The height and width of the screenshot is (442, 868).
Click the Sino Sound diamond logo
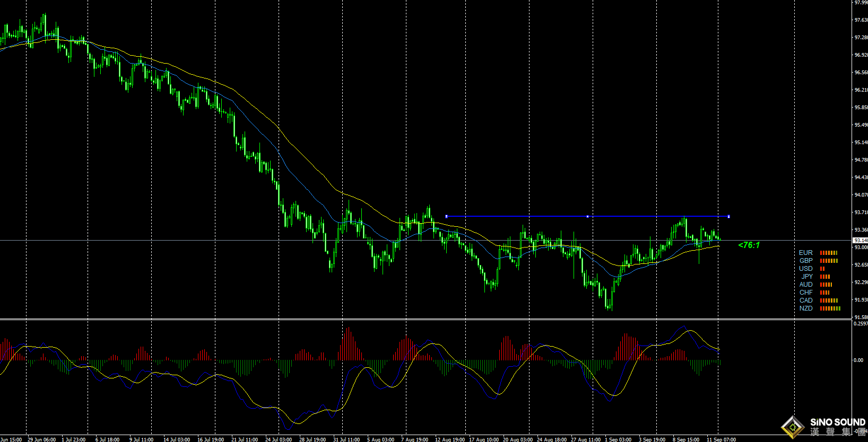point(793,426)
